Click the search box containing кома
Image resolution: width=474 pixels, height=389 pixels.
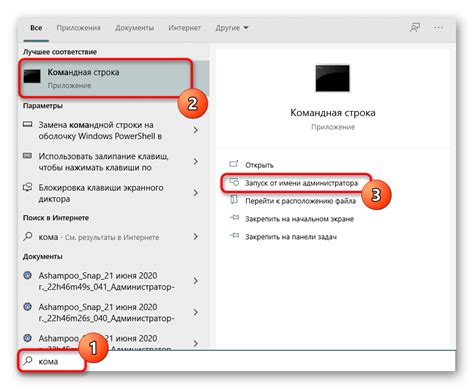coord(237,361)
